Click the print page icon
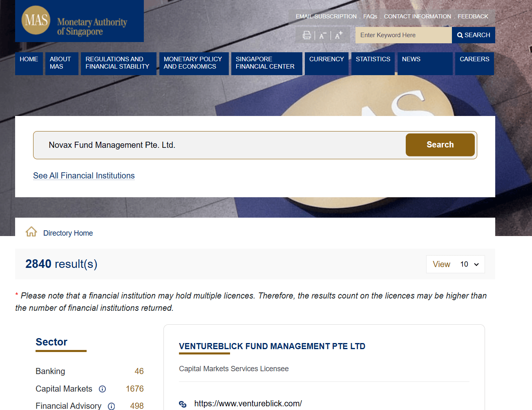This screenshot has height=410, width=532. point(306,36)
